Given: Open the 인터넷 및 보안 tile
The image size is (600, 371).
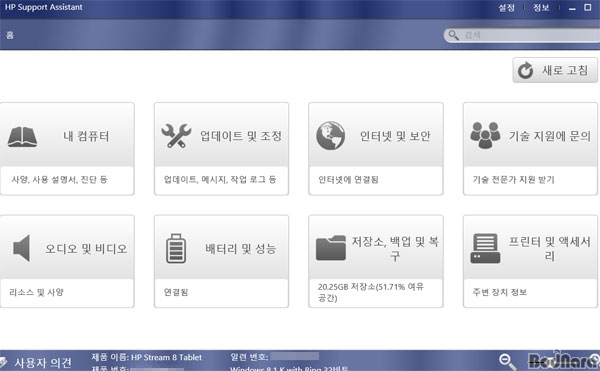Looking at the screenshot, I should tap(376, 148).
